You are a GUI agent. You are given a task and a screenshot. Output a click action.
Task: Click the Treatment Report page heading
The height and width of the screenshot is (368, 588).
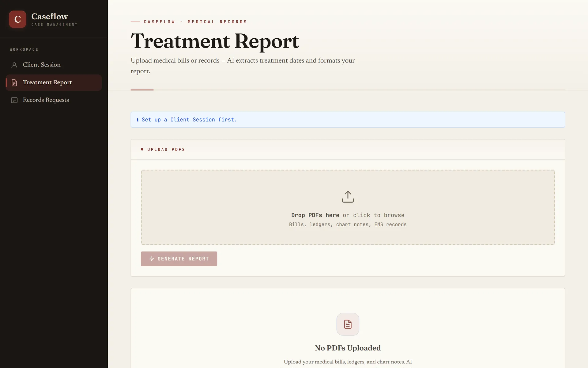pyautogui.click(x=215, y=41)
